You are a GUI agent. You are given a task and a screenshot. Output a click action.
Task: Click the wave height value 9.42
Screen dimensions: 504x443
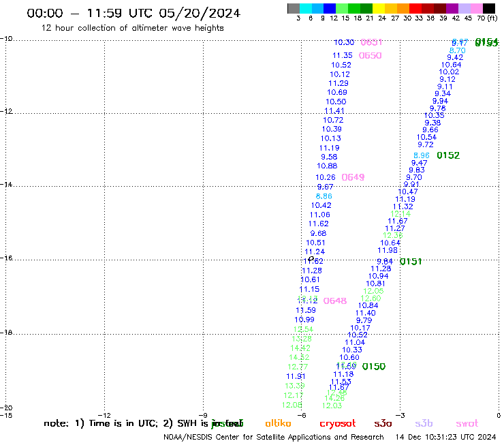(455, 57)
